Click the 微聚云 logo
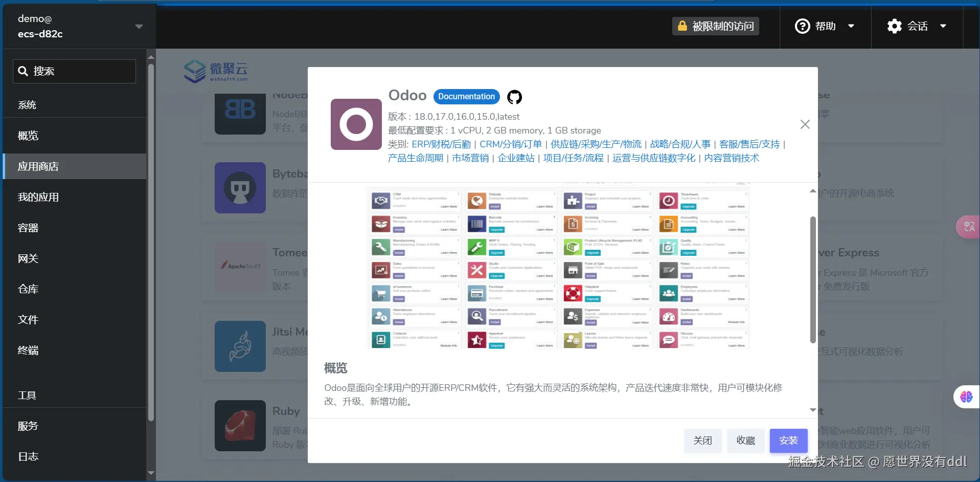The width and height of the screenshot is (980, 482). [215, 71]
